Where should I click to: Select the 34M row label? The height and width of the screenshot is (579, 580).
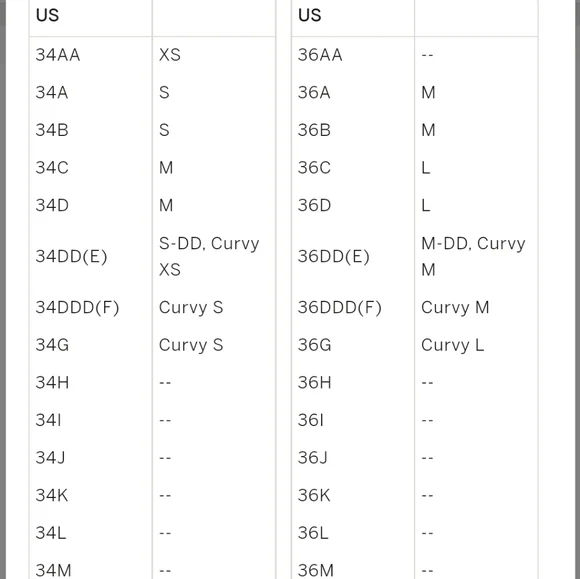pyautogui.click(x=53, y=570)
